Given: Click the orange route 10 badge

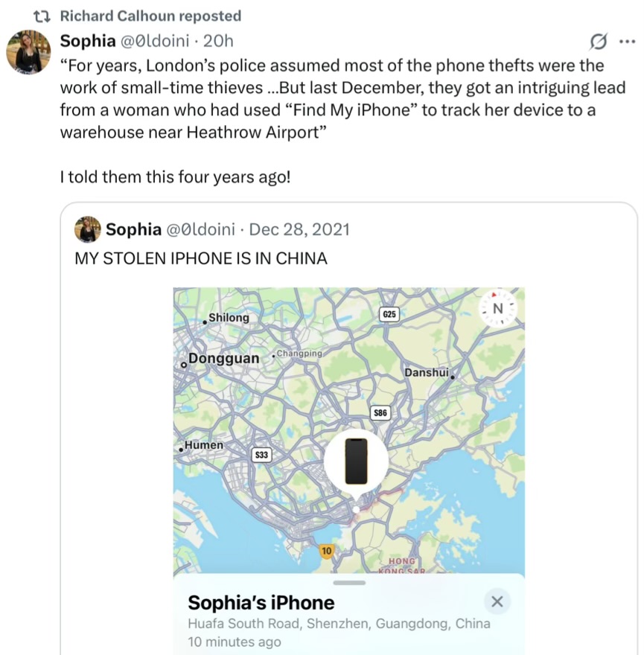Looking at the screenshot, I should (x=325, y=551).
